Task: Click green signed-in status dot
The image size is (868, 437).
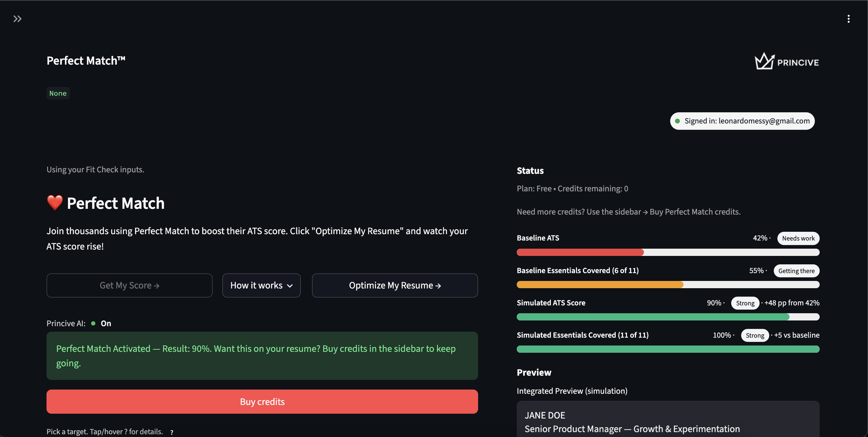Action: click(677, 121)
